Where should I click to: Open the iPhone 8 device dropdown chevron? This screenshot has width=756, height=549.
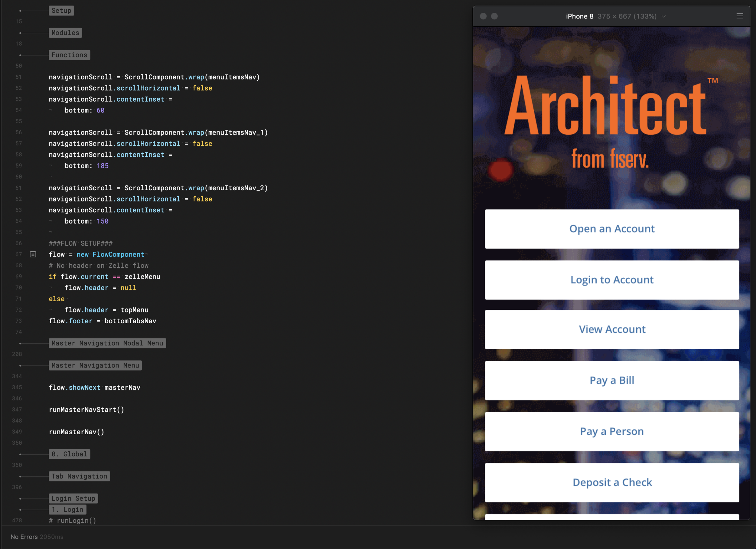(664, 16)
